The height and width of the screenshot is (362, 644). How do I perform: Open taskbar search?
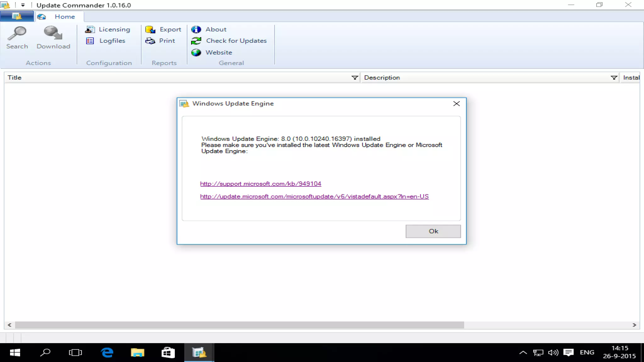pyautogui.click(x=45, y=353)
